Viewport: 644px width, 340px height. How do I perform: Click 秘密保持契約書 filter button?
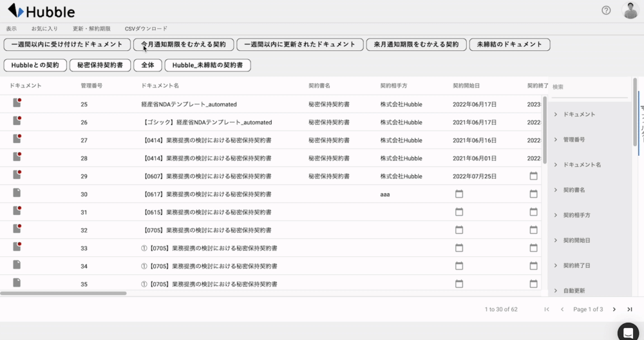pyautogui.click(x=100, y=65)
